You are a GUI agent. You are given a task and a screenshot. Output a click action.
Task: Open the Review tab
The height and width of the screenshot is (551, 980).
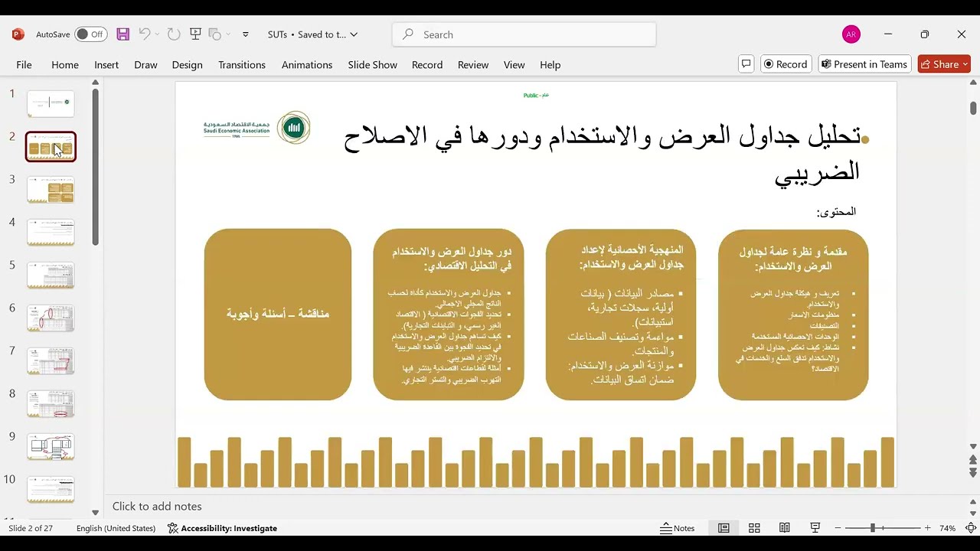coord(473,65)
